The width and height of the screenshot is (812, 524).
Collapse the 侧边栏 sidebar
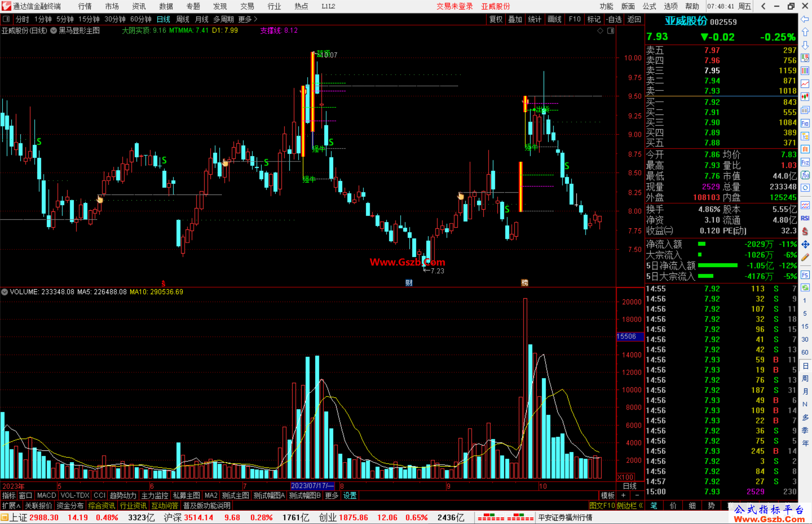coord(630,506)
